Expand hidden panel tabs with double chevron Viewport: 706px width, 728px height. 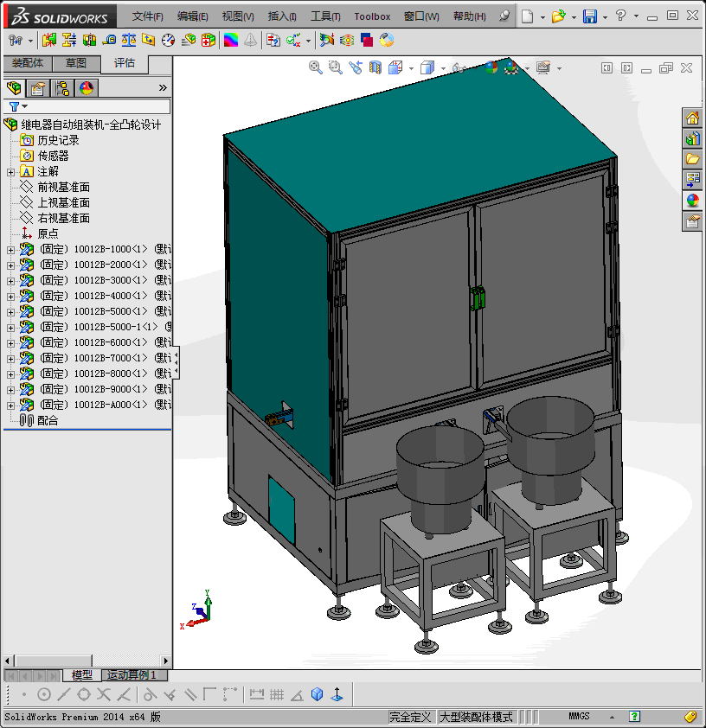(163, 87)
